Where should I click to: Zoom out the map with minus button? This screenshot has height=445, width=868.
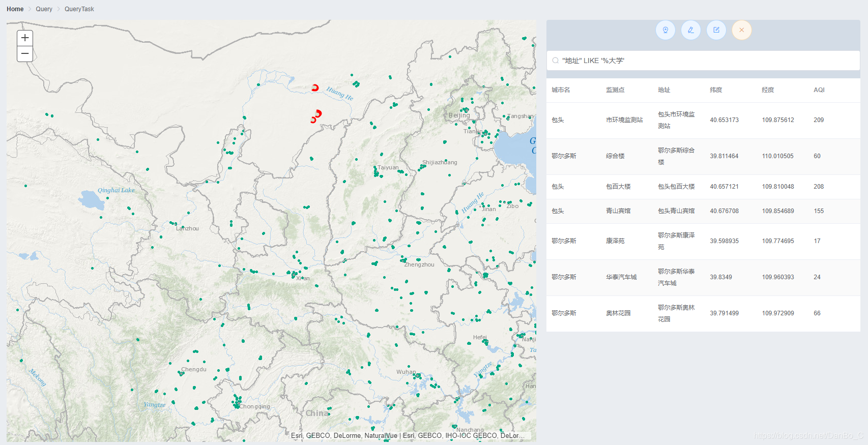(x=25, y=54)
